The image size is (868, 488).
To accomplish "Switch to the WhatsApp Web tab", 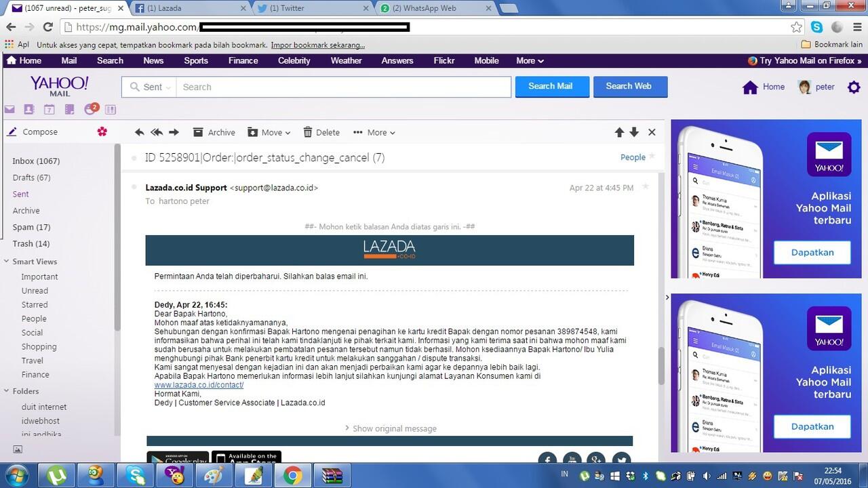I will point(437,8).
